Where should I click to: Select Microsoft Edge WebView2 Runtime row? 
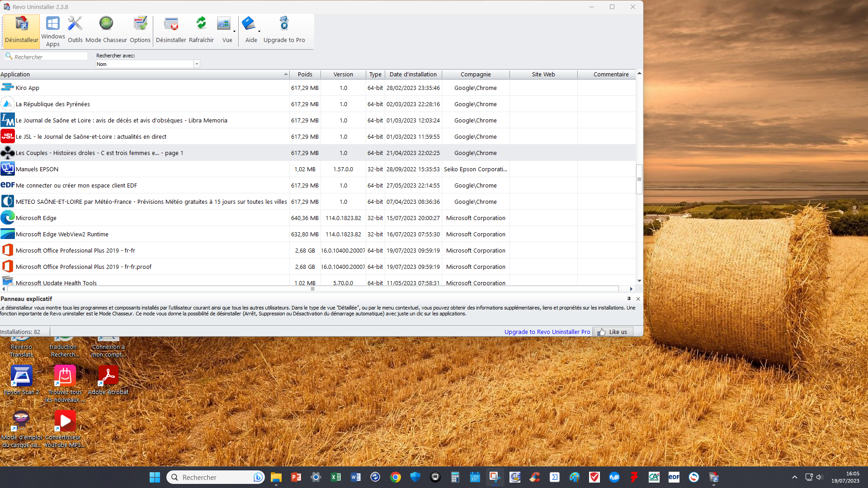(318, 234)
